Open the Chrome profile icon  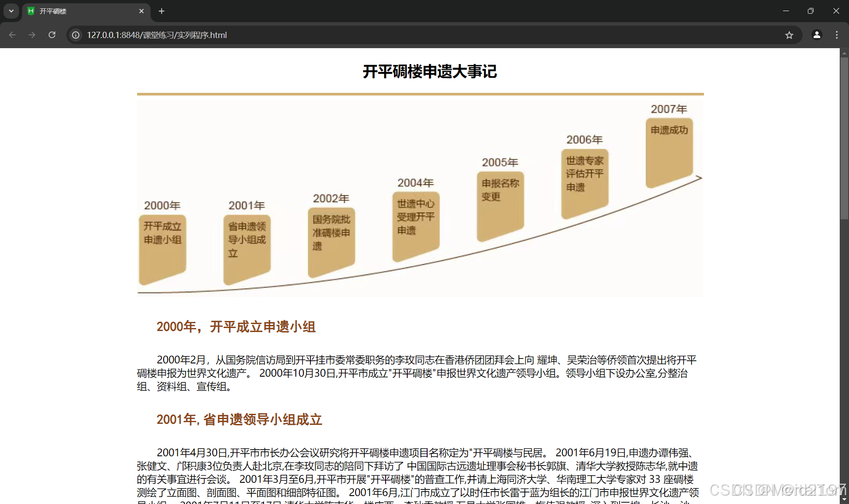(x=817, y=35)
